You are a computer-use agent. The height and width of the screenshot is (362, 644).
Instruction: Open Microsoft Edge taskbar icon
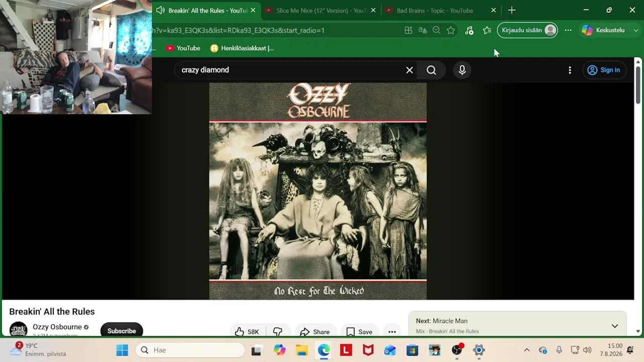[324, 350]
